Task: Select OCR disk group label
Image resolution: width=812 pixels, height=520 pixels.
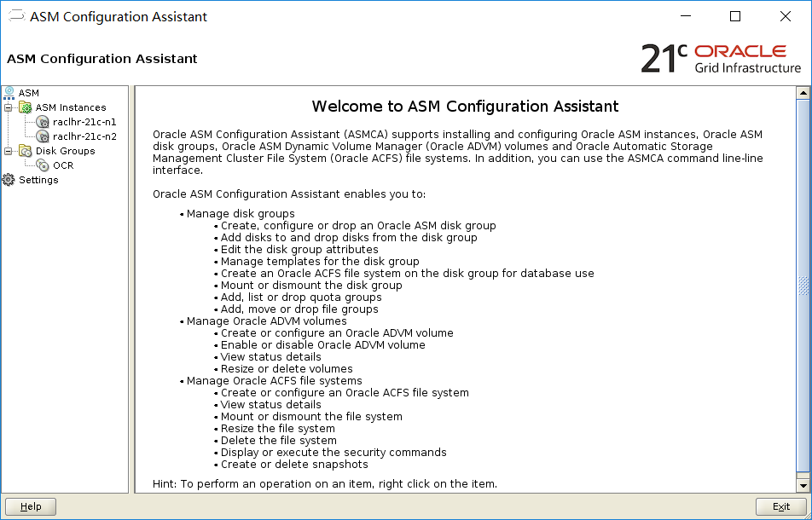Action: 63,165
